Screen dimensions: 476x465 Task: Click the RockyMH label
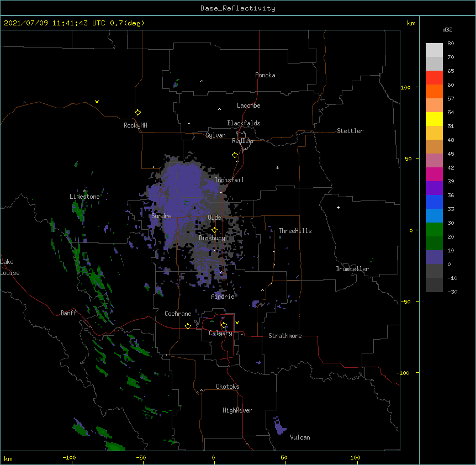(x=135, y=125)
